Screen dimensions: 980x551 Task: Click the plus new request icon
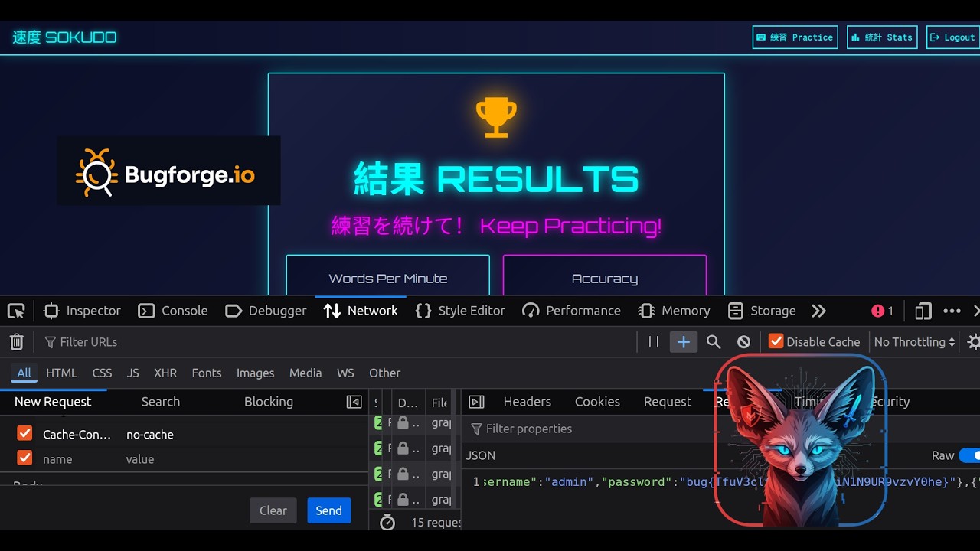point(684,342)
